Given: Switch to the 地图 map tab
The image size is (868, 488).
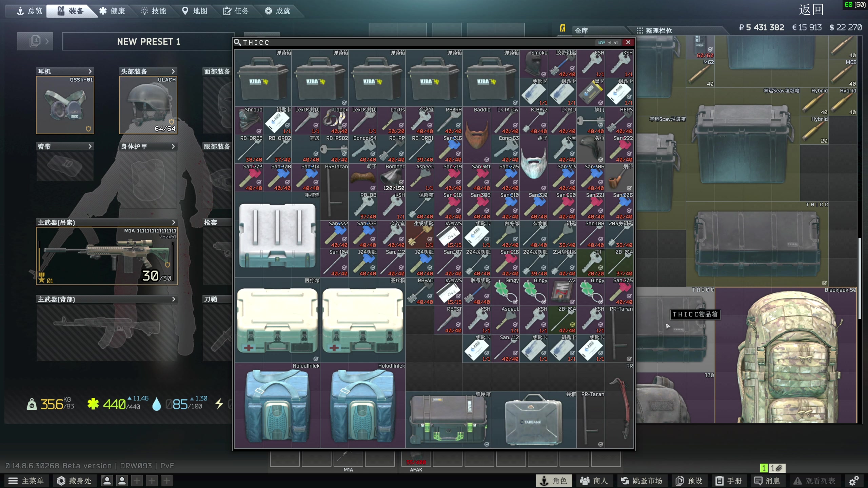Looking at the screenshot, I should click(195, 11).
